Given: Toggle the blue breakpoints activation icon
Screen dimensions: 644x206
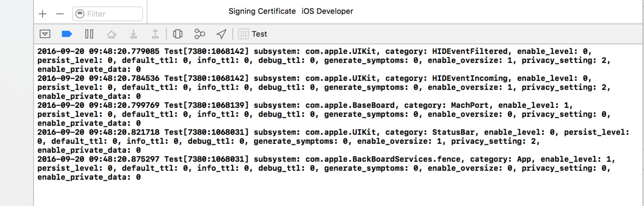Looking at the screenshot, I should tap(67, 34).
